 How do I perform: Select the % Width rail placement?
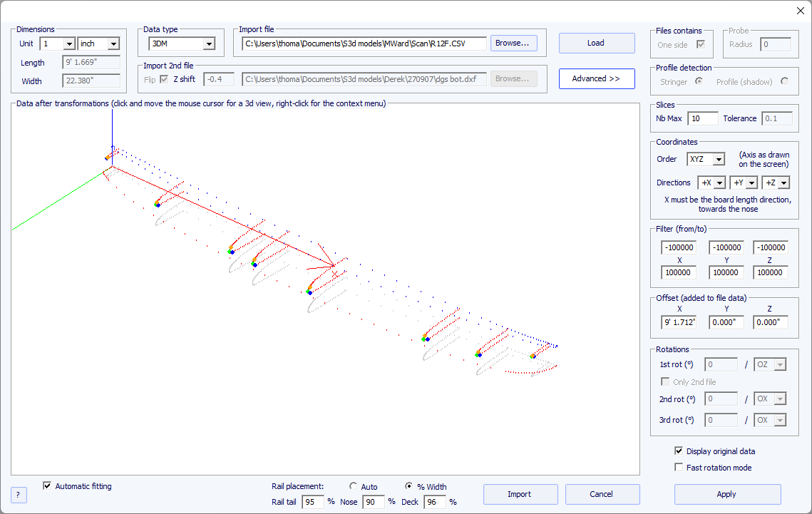tap(409, 487)
